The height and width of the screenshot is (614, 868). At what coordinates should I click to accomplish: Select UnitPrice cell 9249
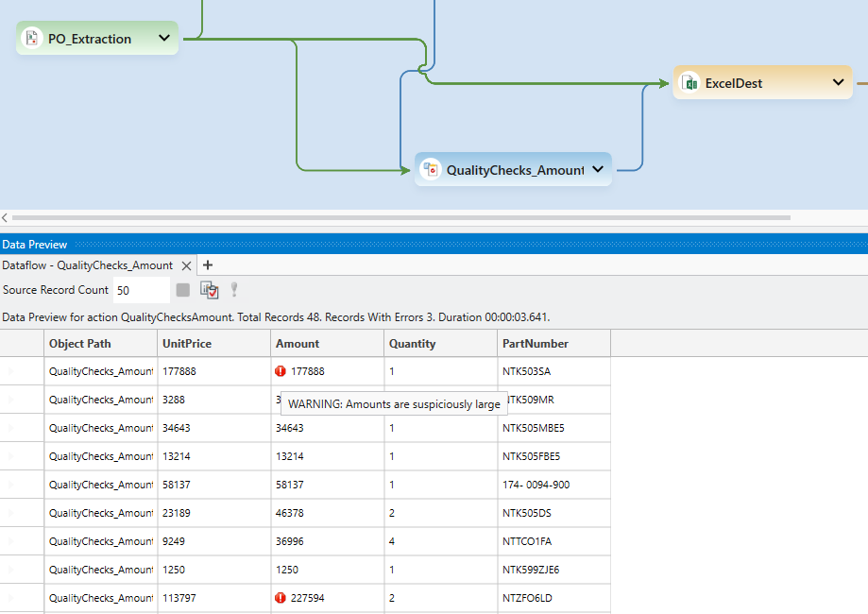point(214,541)
